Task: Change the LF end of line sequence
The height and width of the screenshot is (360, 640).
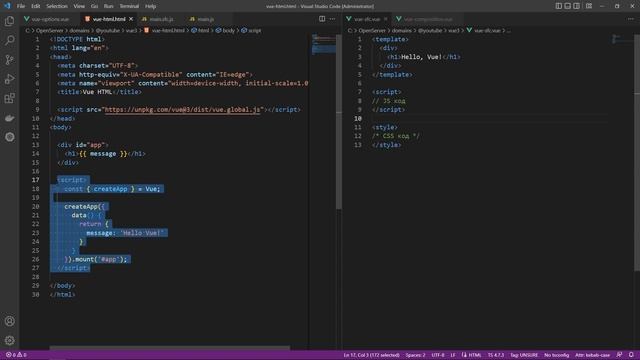Action: tap(453, 355)
